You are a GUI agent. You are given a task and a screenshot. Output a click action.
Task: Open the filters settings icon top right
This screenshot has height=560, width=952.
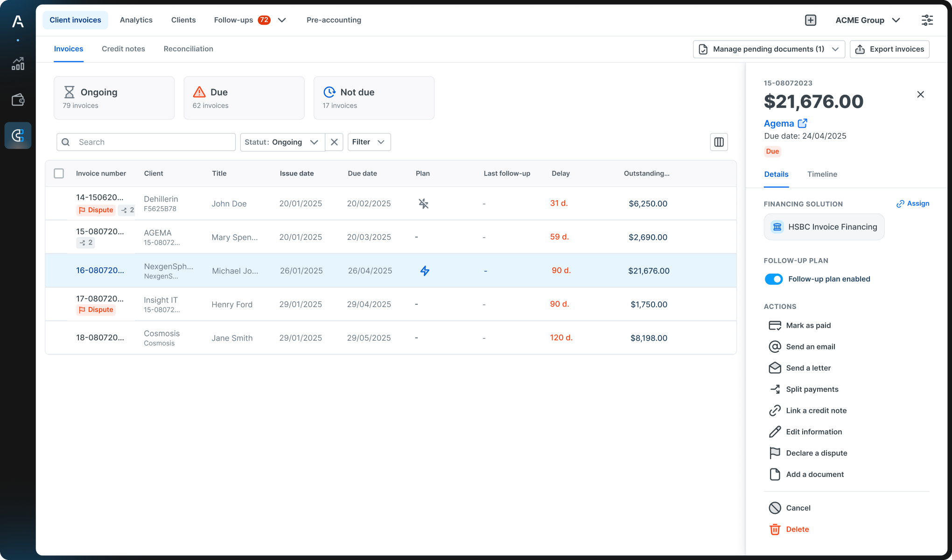click(927, 20)
